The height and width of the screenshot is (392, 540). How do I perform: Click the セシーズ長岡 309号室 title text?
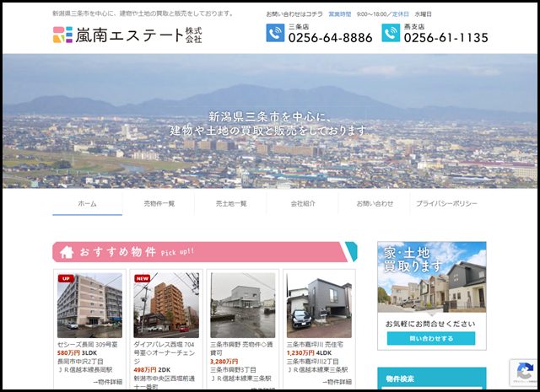(x=88, y=345)
